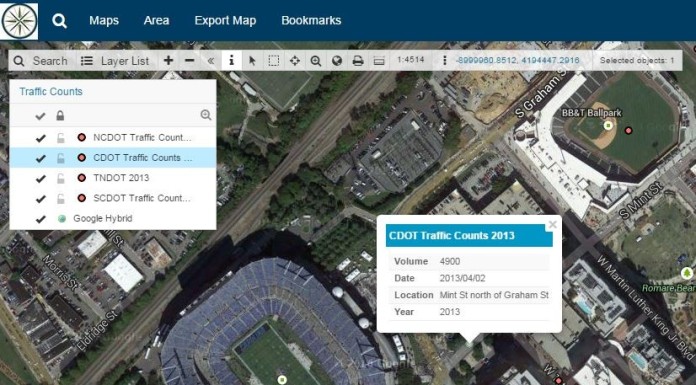Hide the Google Hybrid base layer
Viewport: 696px width, 385px height.
tap(40, 219)
